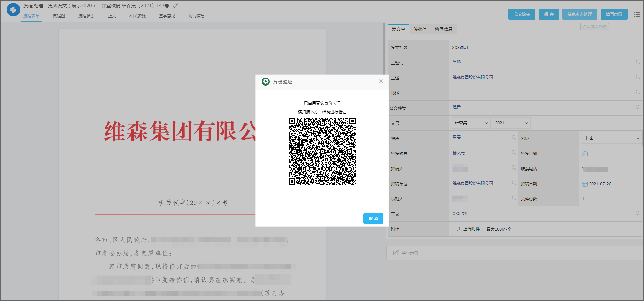Click the XXX通知 value in 正文 row
644x301 pixels.
coord(460,214)
